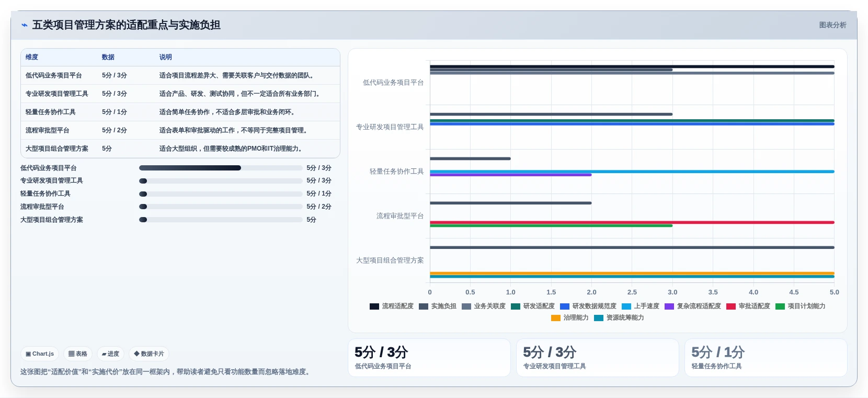Click the 大型项目组合管理方案 progress bar
This screenshot has height=398, width=868.
point(221,220)
